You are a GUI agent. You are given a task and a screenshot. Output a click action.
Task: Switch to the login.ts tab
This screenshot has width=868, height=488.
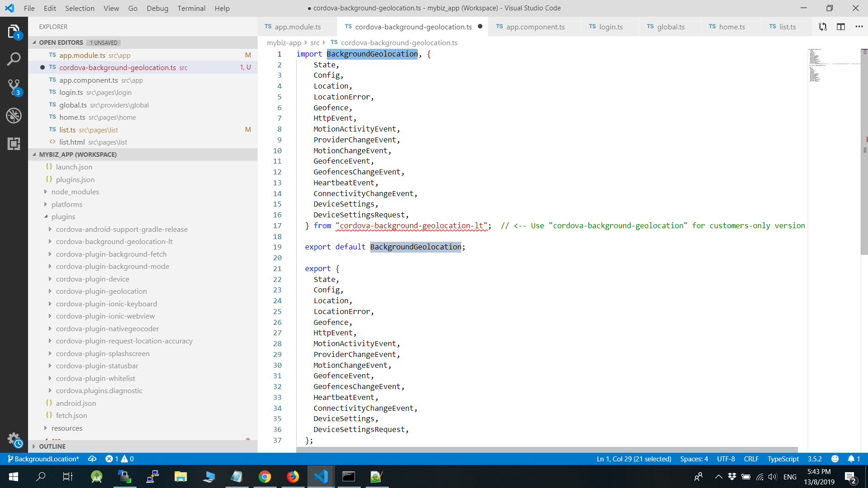pos(609,27)
